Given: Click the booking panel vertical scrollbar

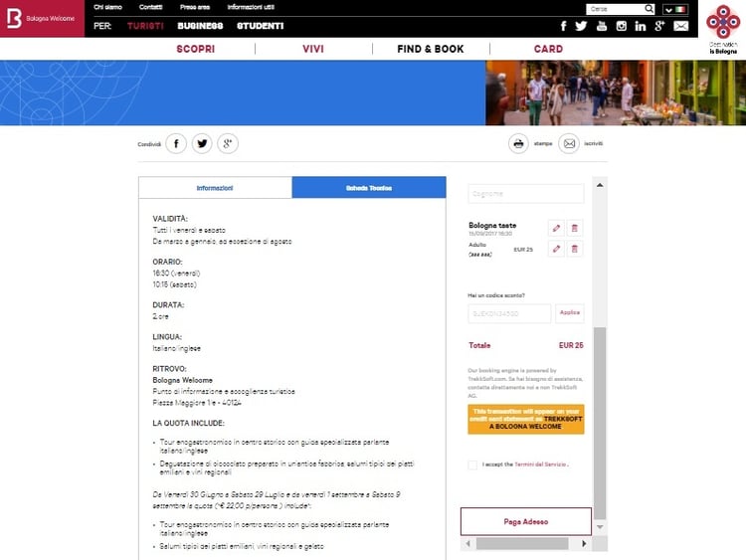Looking at the screenshot, I should [599, 418].
